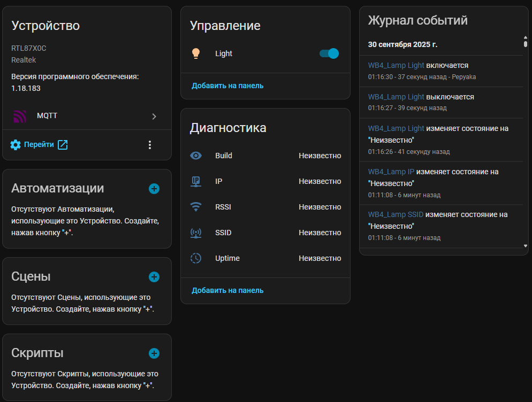
Task: Open WB4_Lamp Light link in включается entry
Action: tap(396, 66)
